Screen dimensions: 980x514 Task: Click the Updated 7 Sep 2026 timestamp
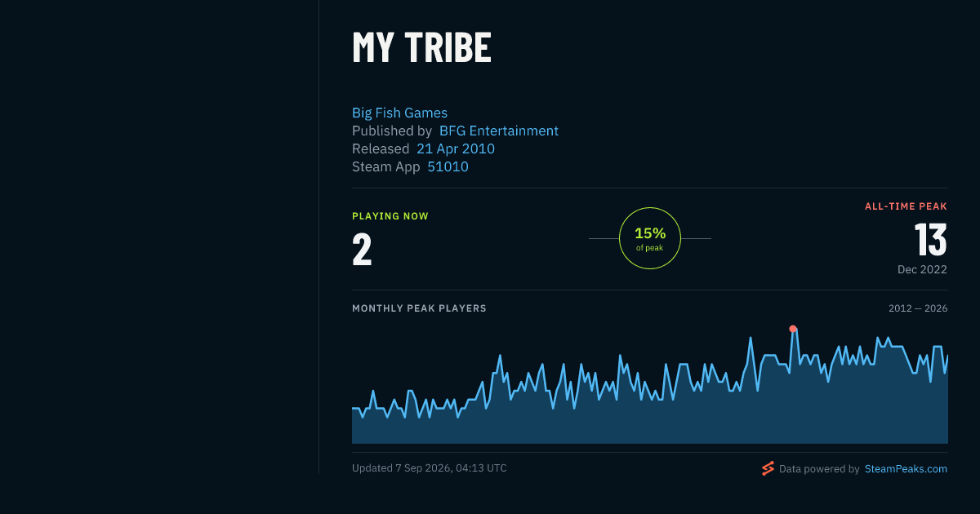coord(430,468)
